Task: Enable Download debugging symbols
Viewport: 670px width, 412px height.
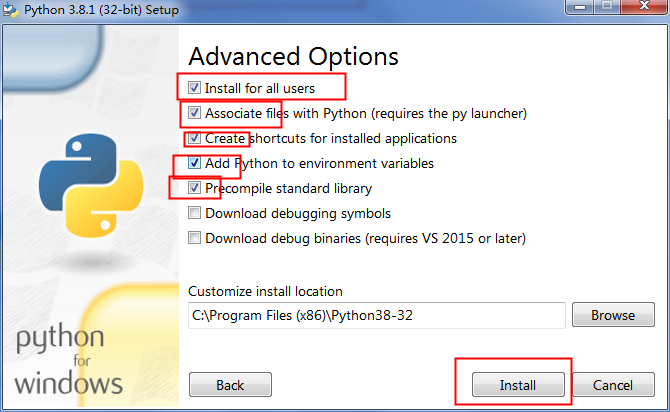Action: [x=194, y=213]
